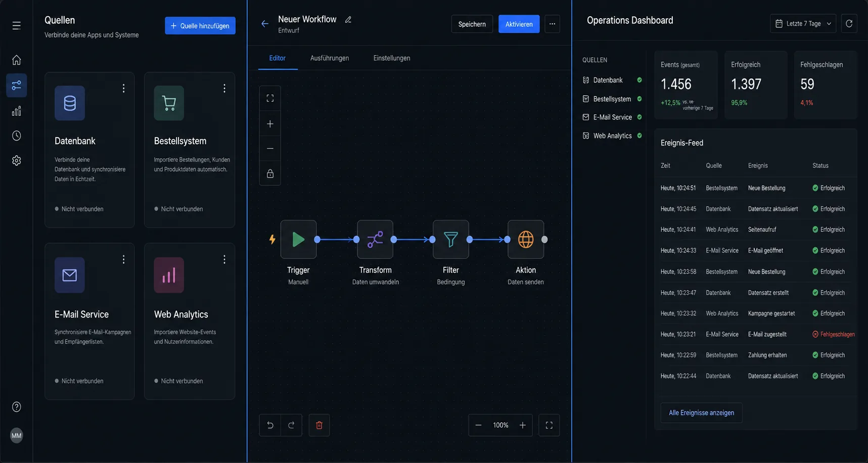
Task: Click the Events gesamt card
Action: [686, 85]
